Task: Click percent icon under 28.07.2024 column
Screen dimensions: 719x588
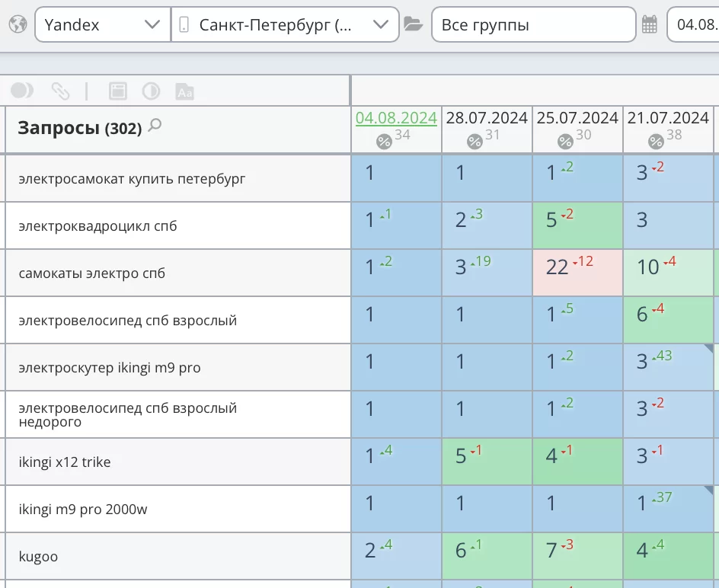Action: pyautogui.click(x=475, y=141)
